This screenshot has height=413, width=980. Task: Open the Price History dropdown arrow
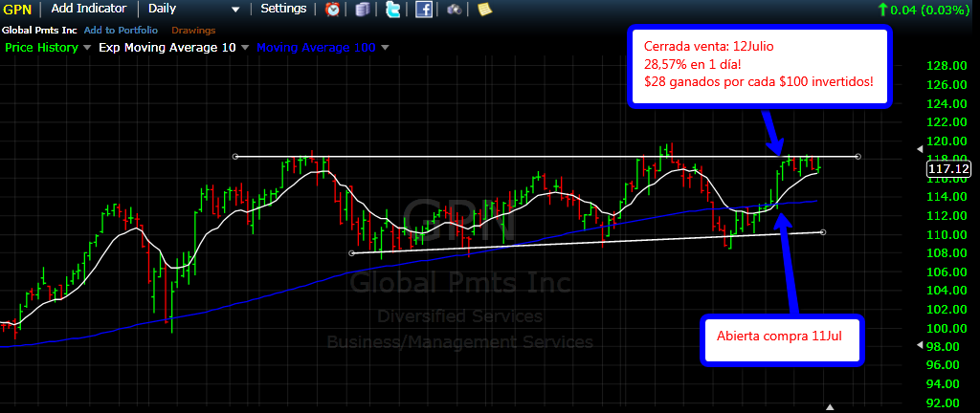(88, 47)
